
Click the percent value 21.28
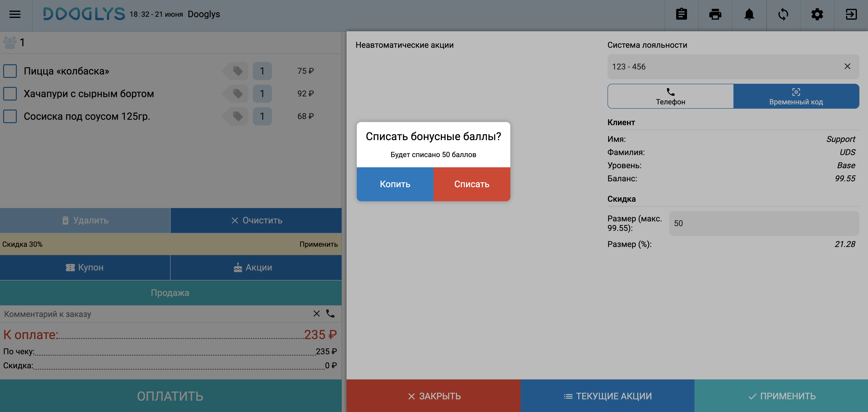[845, 244]
